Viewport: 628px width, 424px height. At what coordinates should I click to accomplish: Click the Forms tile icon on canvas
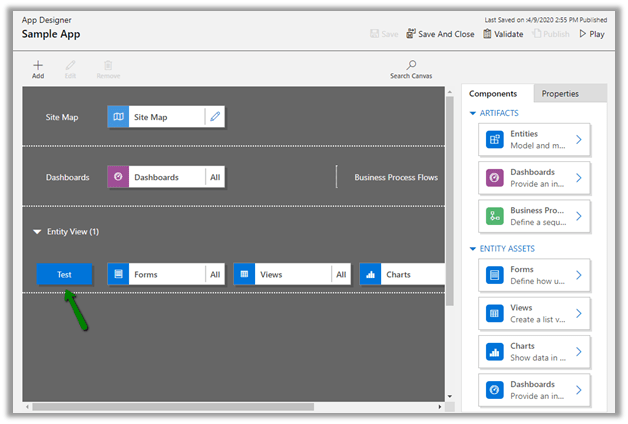[119, 274]
